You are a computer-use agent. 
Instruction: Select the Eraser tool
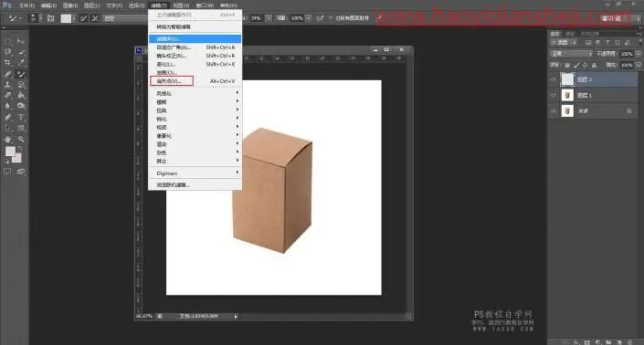[8, 95]
